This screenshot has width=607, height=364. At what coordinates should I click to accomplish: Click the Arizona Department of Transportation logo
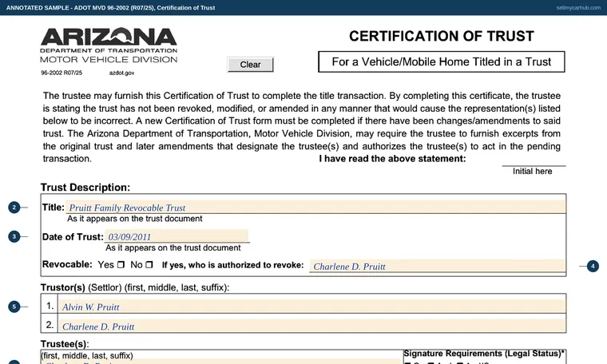109,45
